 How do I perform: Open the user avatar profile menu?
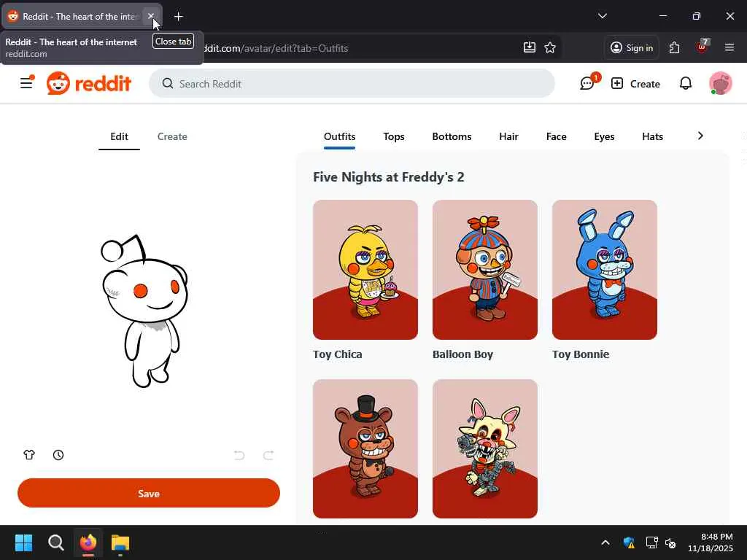[x=720, y=83]
